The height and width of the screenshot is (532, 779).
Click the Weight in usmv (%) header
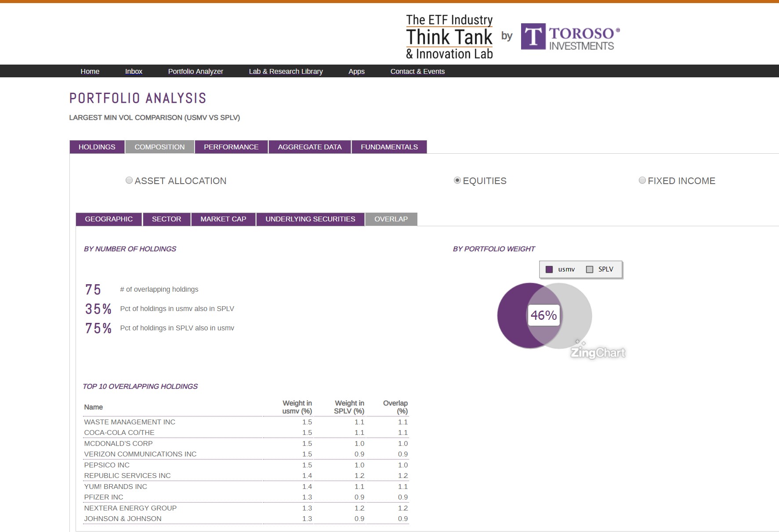pyautogui.click(x=297, y=407)
